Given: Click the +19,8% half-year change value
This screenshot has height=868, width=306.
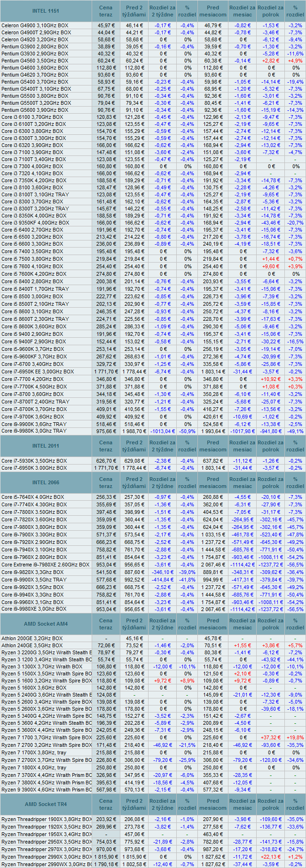Looking at the screenshot, I should [x=295, y=737].
